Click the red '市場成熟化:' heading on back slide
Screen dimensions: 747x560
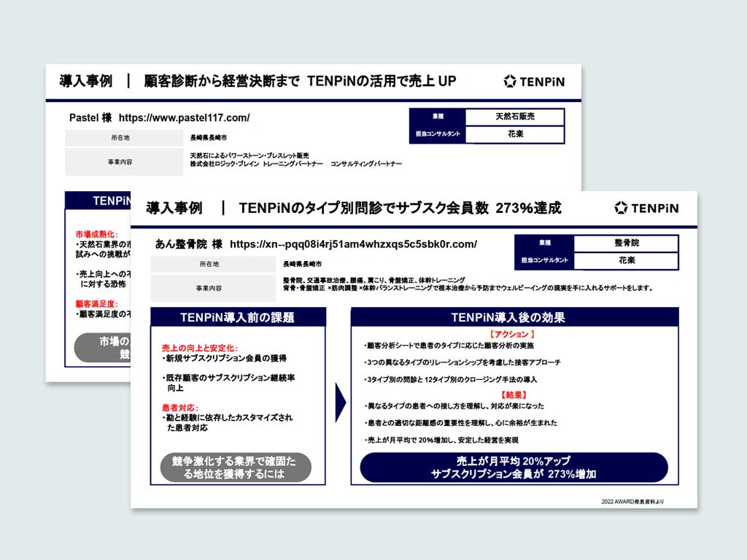pyautogui.click(x=97, y=234)
